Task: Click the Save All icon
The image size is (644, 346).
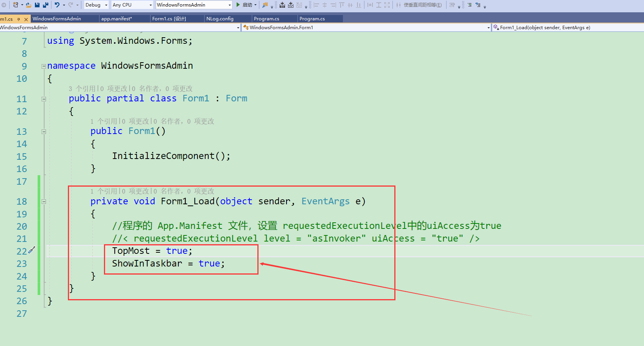Action: point(45,5)
